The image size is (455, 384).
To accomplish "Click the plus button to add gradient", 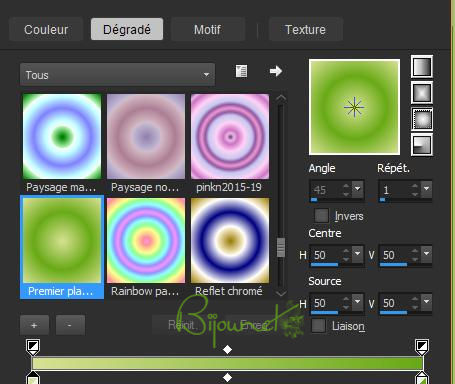I will 34,325.
